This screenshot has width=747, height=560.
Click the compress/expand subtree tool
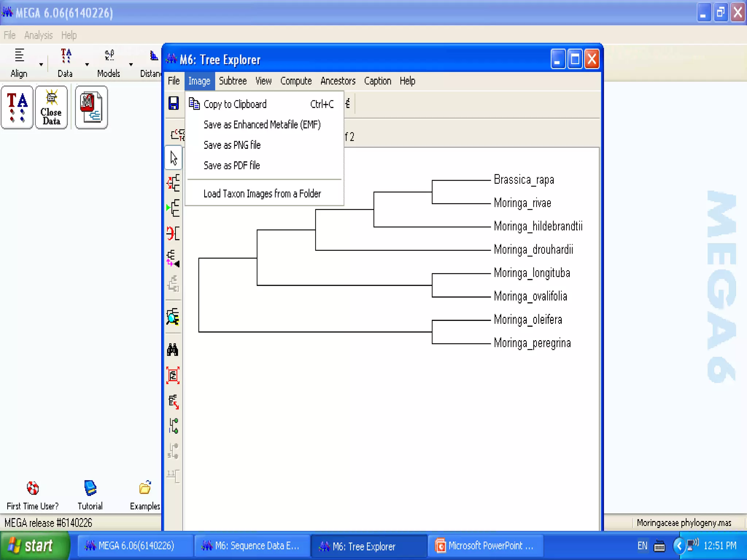[174, 258]
